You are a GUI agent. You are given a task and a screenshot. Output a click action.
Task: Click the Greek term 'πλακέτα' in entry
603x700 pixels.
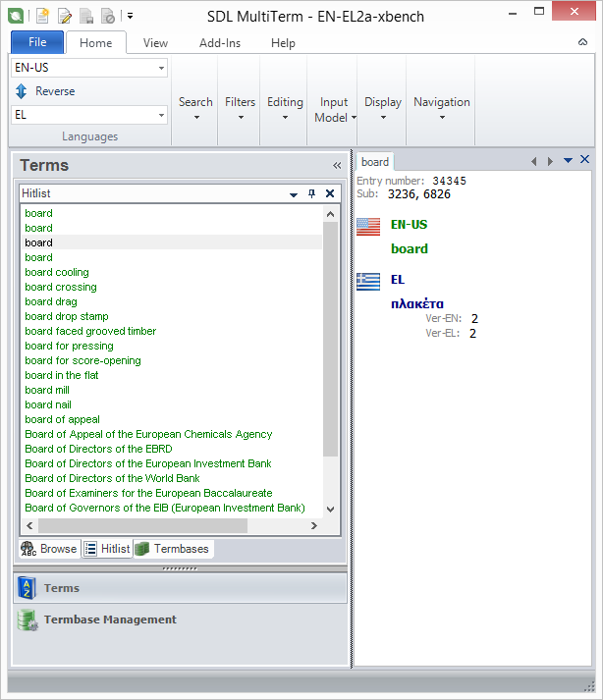[x=417, y=304]
